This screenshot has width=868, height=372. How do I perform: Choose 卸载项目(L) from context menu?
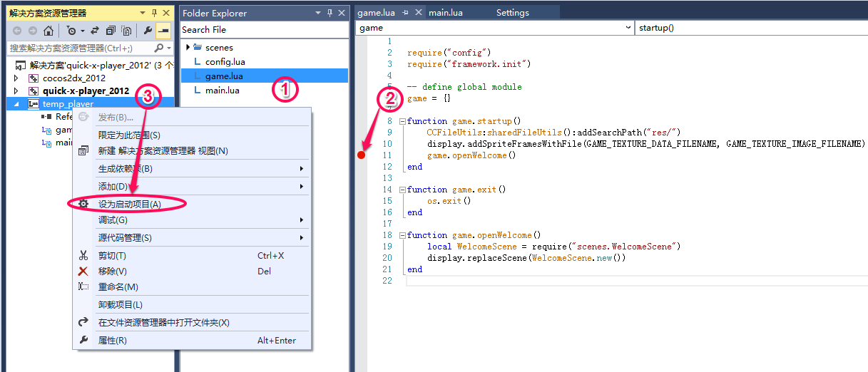(x=192, y=305)
